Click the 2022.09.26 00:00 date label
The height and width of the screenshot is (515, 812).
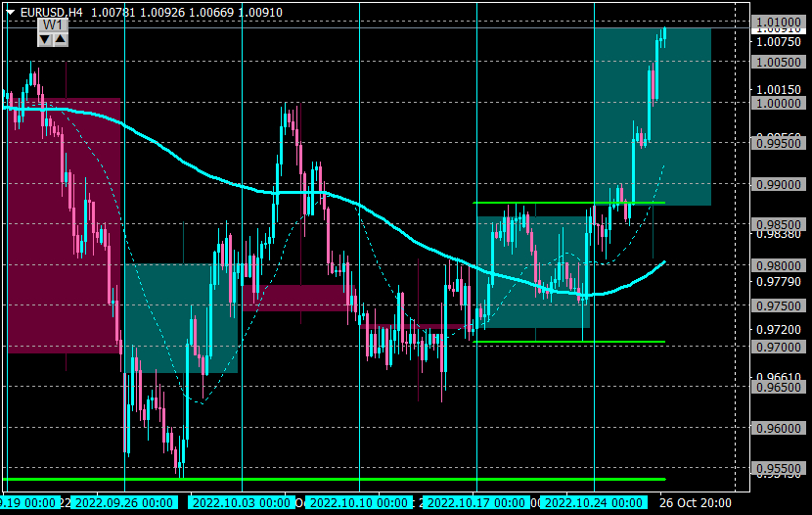point(124,502)
